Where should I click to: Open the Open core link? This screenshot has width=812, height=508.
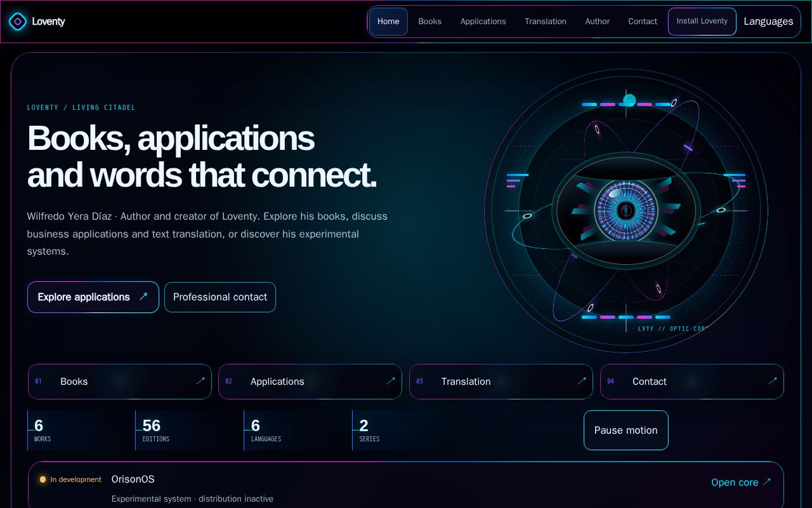pos(741,483)
